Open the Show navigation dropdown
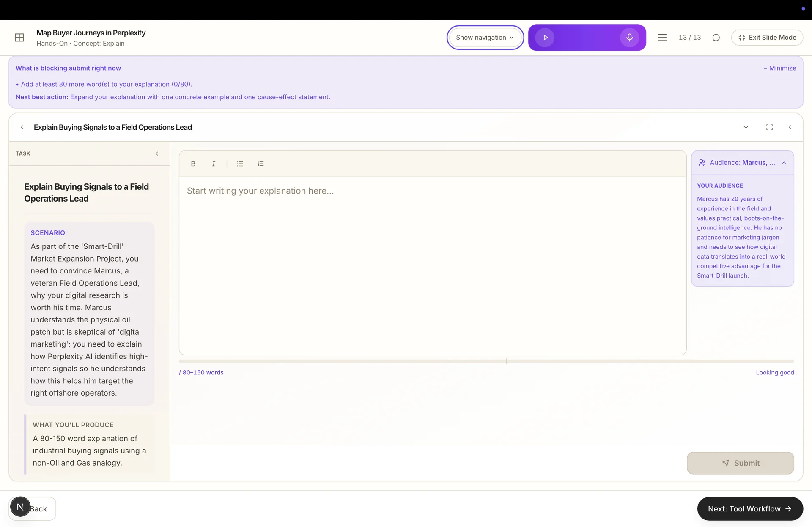The height and width of the screenshot is (527, 812). coord(485,38)
